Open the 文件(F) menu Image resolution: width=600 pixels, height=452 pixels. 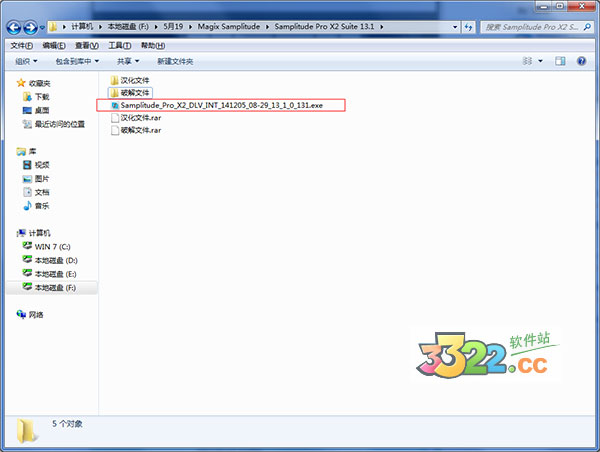click(21, 46)
